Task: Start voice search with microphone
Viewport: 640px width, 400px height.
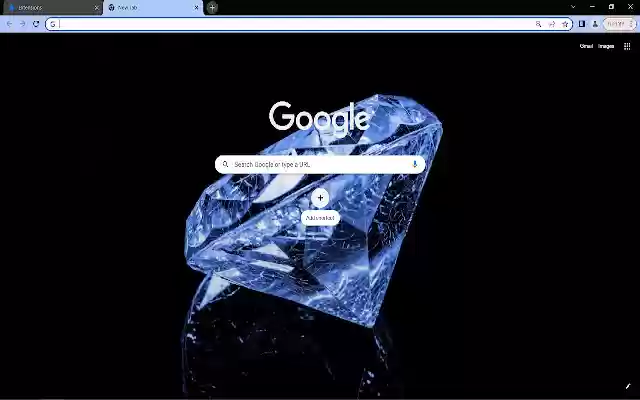Action: (x=415, y=164)
